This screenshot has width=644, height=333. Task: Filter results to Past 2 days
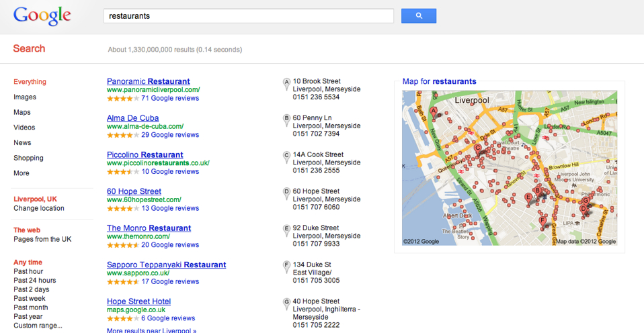coord(31,289)
